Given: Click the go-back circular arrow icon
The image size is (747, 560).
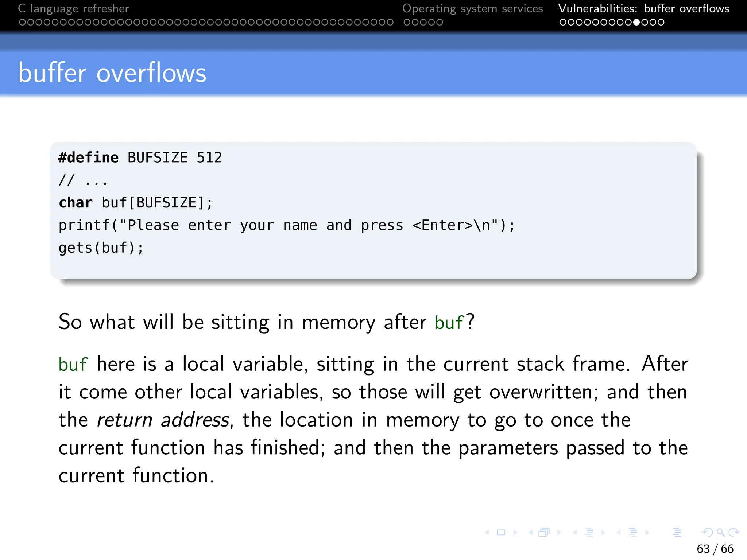Looking at the screenshot, I should point(707,533).
